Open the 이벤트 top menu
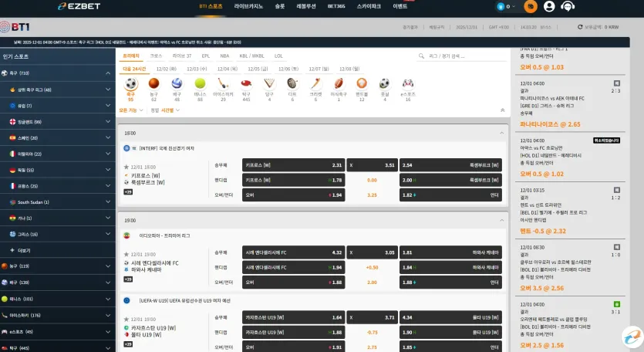The width and height of the screenshot is (644, 352). click(x=400, y=6)
